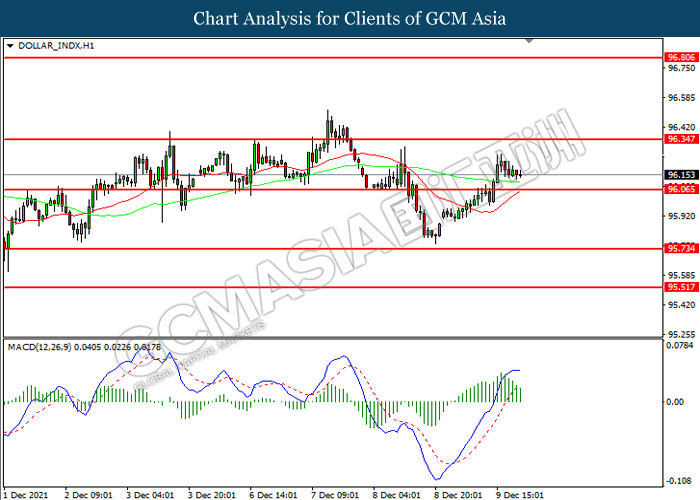Click the gray 96.153 current price tag
This screenshot has width=700, height=500.
click(x=680, y=175)
